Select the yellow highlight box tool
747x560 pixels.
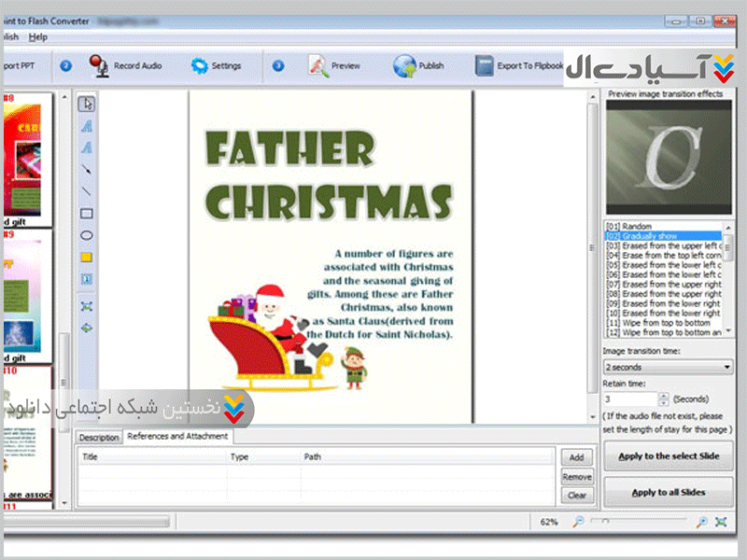[86, 257]
